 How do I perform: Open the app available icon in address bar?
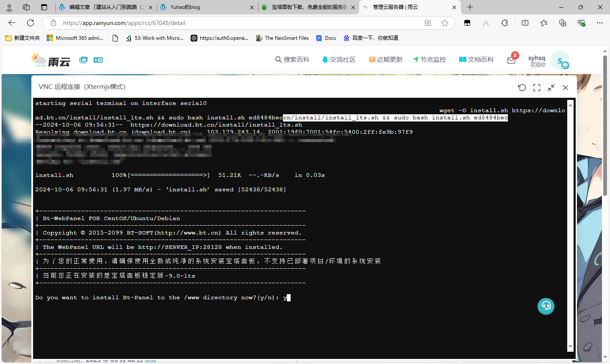pyautogui.click(x=428, y=23)
